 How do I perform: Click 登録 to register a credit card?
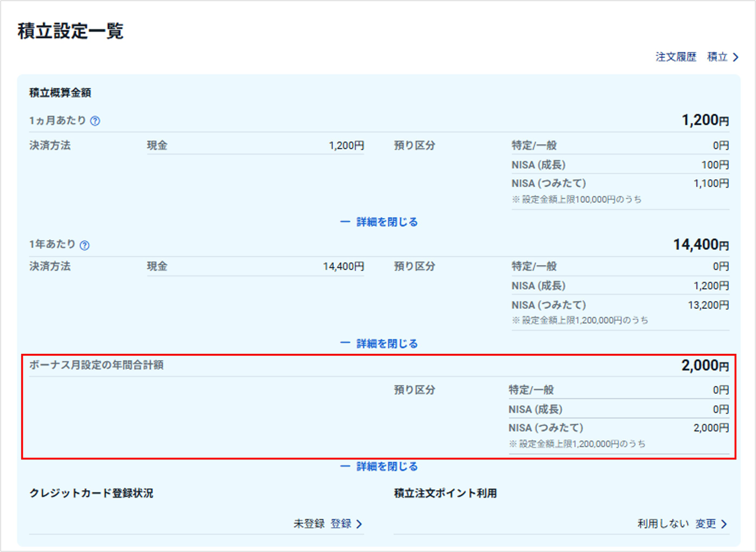(341, 524)
